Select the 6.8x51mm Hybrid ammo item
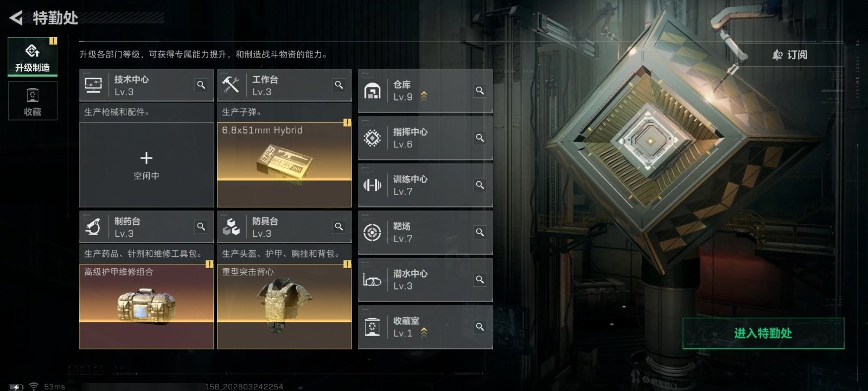 tap(284, 165)
